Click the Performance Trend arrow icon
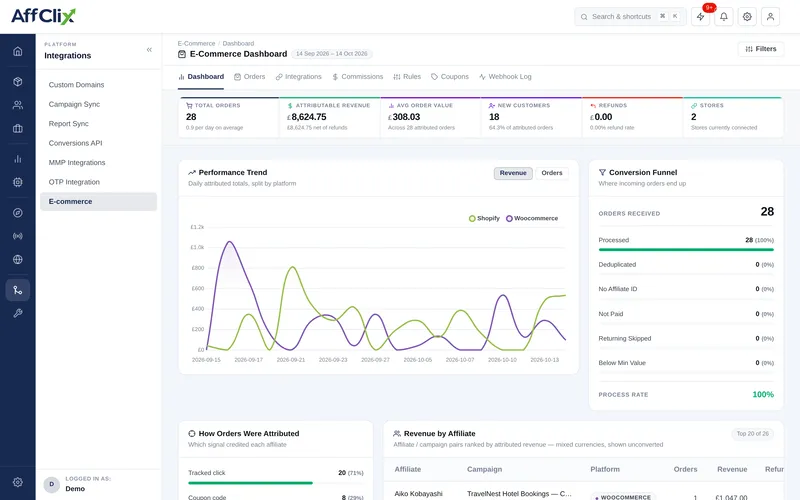800x500 pixels. [x=192, y=172]
